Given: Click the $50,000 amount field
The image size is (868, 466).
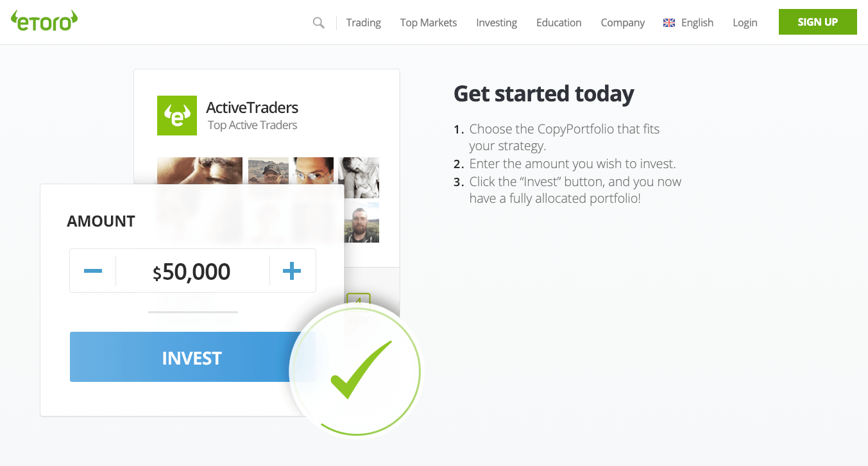Looking at the screenshot, I should tap(192, 271).
